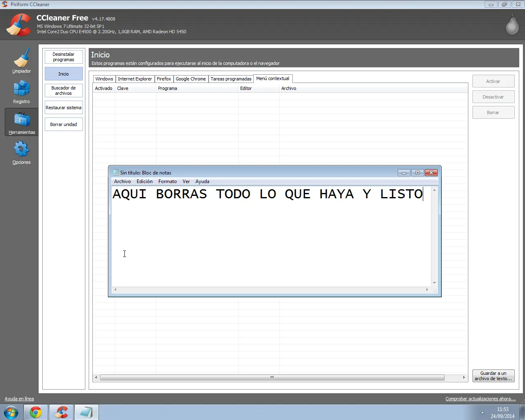525x420 pixels.
Task: Open the taskbar clock and date
Action: pos(502,413)
